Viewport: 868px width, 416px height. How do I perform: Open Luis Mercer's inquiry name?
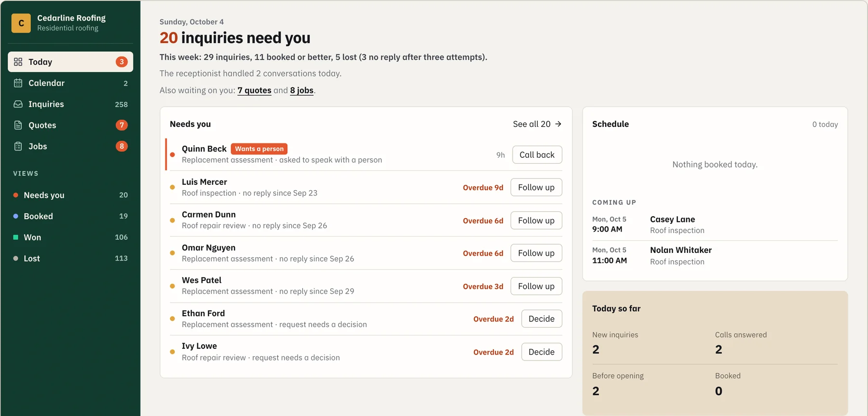[x=204, y=182]
